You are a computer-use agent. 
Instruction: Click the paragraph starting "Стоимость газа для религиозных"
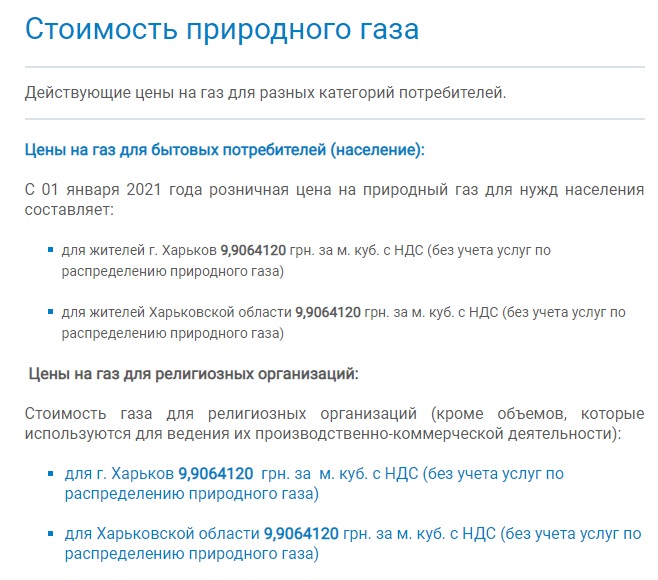[334, 423]
